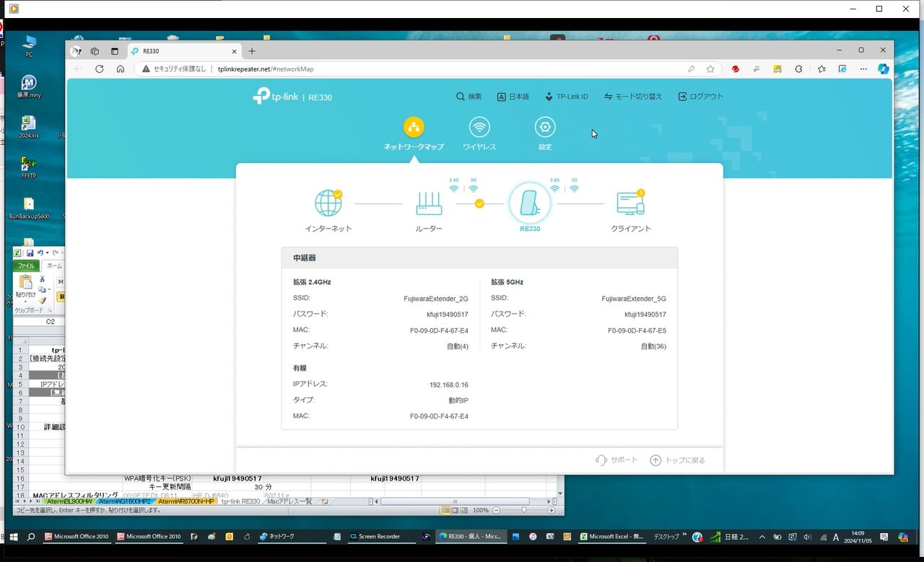Change language via 日本語 button
The image size is (924, 562).
click(513, 97)
